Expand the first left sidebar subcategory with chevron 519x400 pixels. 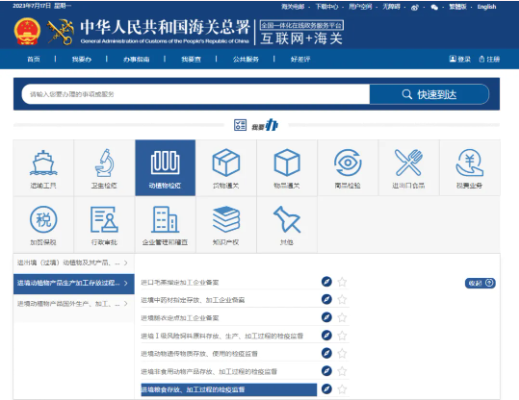74,263
